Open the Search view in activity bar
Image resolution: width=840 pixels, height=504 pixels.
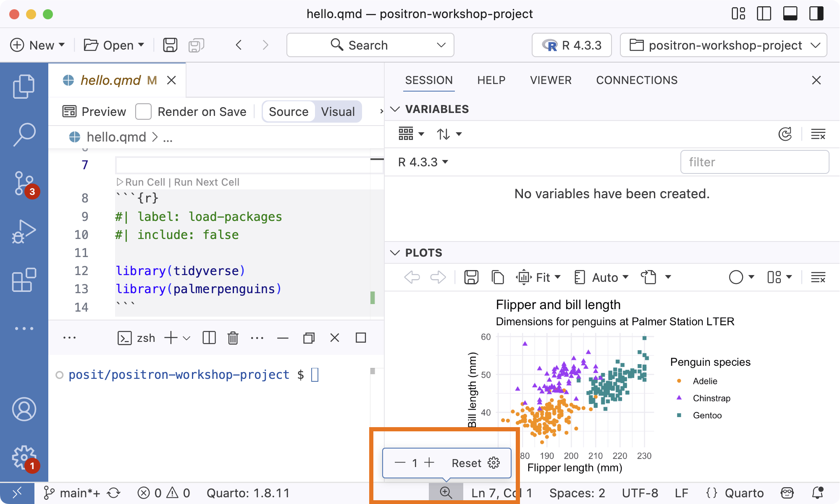click(x=24, y=134)
